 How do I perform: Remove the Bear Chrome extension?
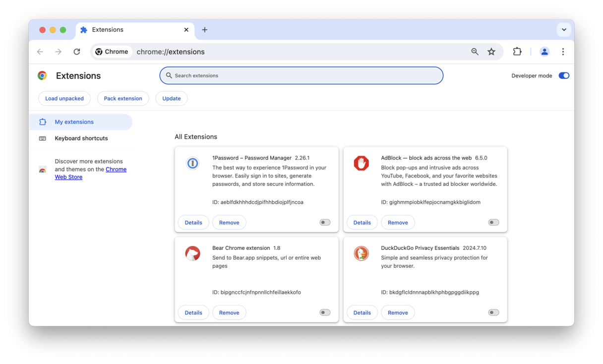229,312
